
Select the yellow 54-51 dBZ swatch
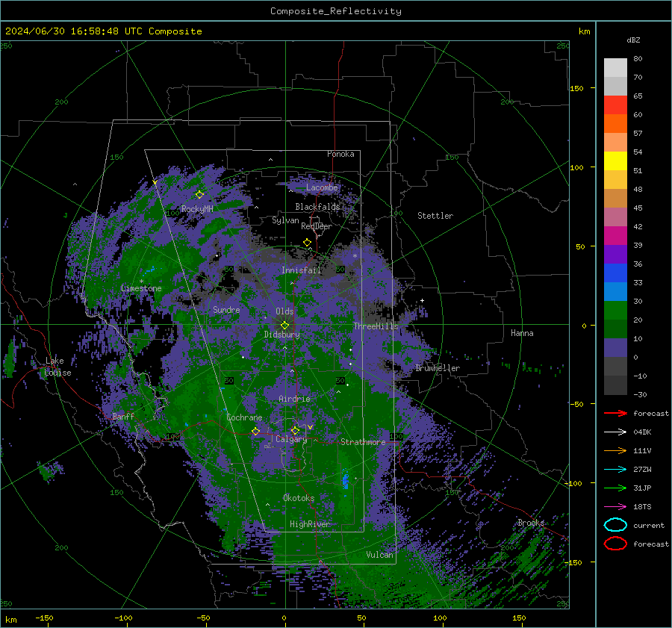click(x=615, y=161)
